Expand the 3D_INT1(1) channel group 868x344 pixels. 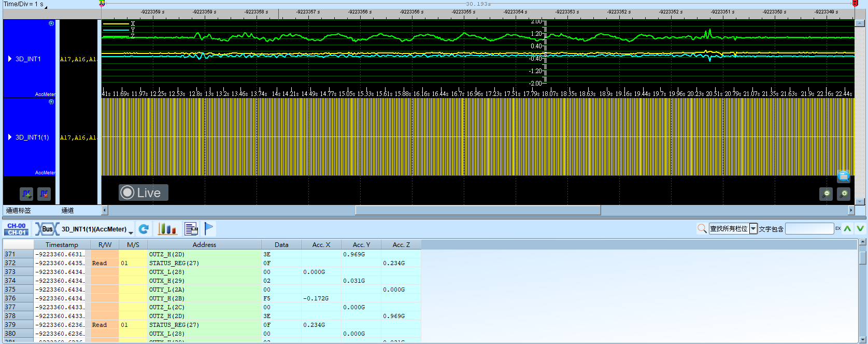click(x=10, y=137)
